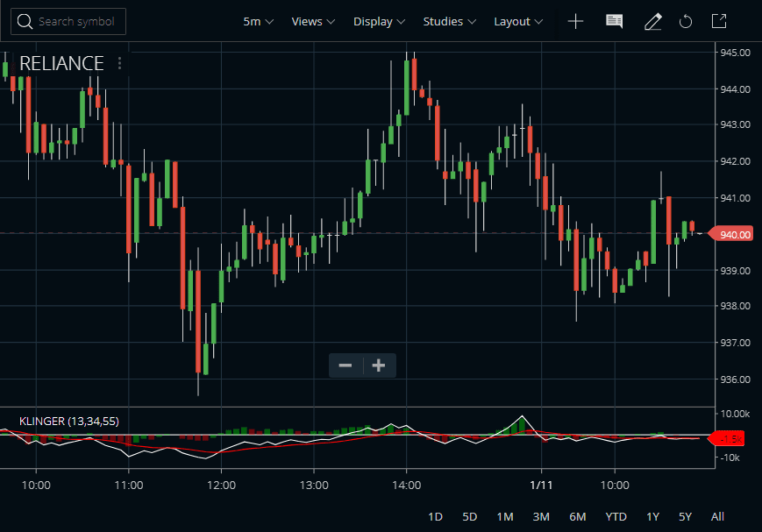Open the comment panel icon

pos(615,21)
